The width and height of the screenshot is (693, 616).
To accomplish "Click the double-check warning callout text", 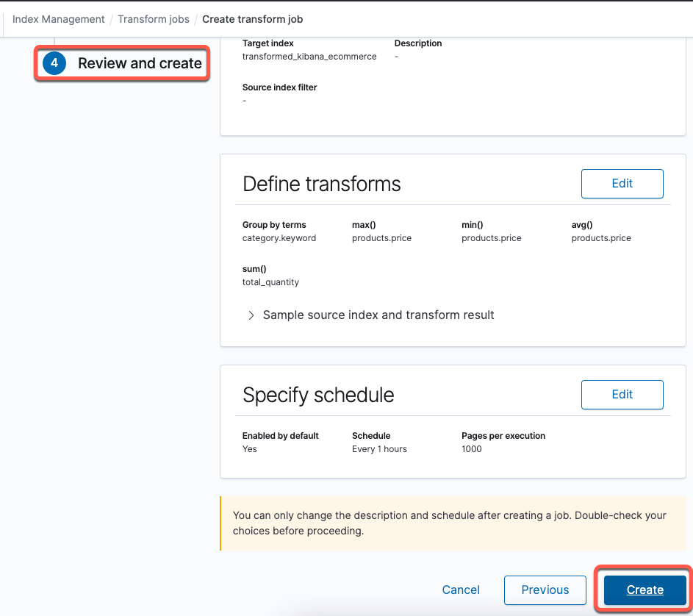I will coord(450,523).
